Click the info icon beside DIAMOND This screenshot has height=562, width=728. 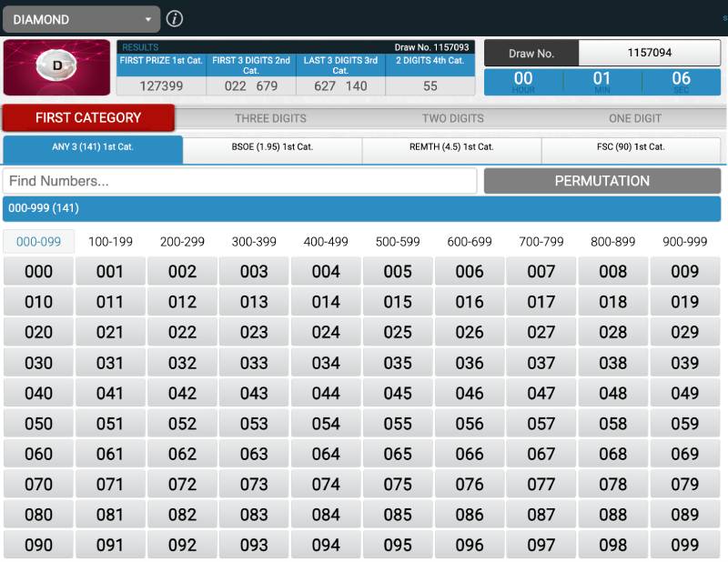175,19
